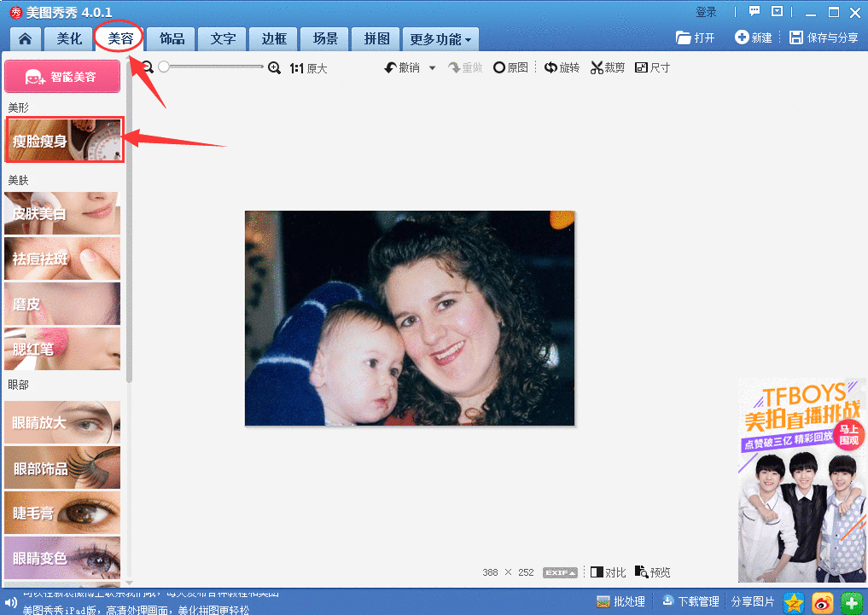Click the QQ Zone star share icon
The height and width of the screenshot is (615, 868).
point(794,602)
